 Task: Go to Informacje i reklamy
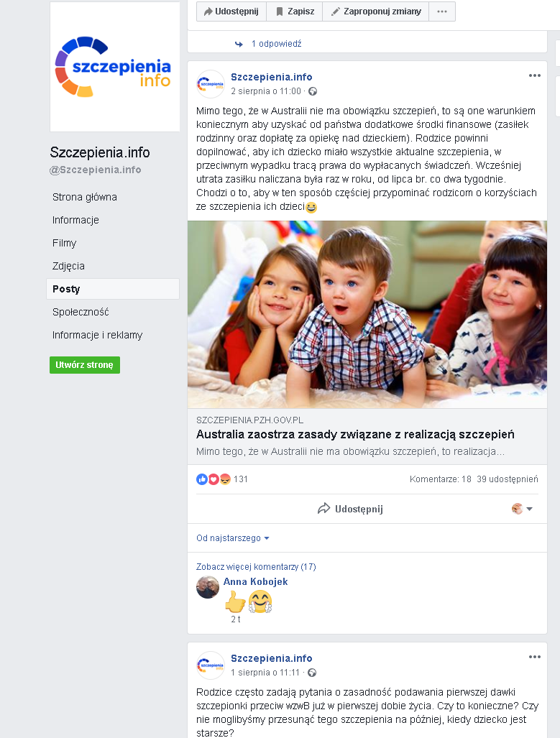pos(98,335)
